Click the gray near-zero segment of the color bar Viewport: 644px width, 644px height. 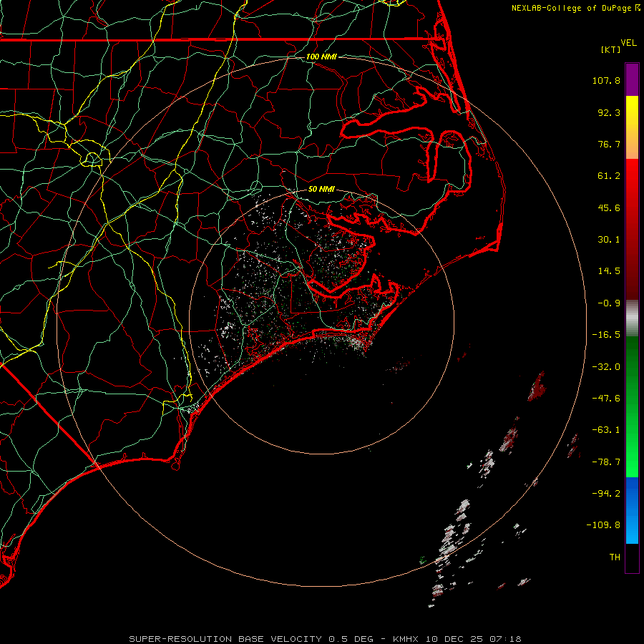(x=632, y=318)
